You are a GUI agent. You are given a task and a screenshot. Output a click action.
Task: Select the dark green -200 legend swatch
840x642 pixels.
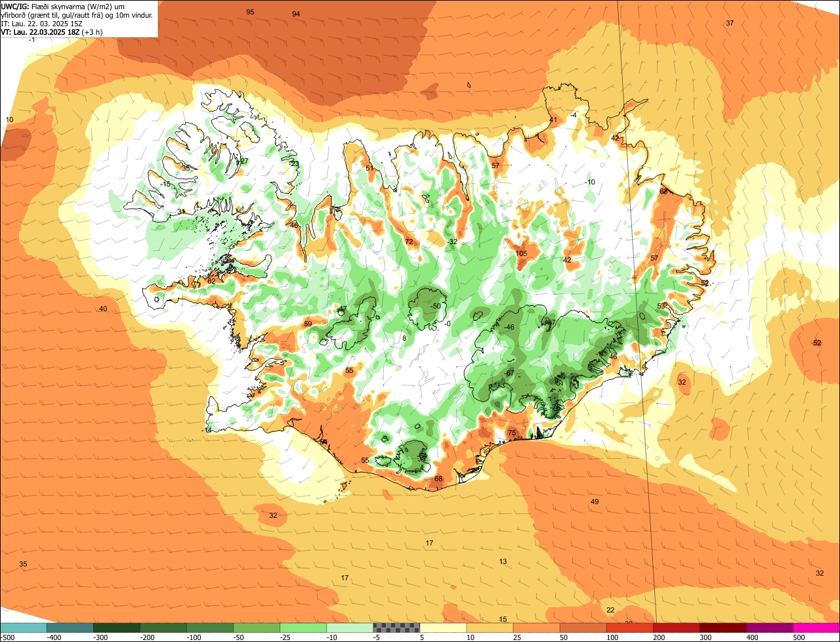[x=163, y=628]
